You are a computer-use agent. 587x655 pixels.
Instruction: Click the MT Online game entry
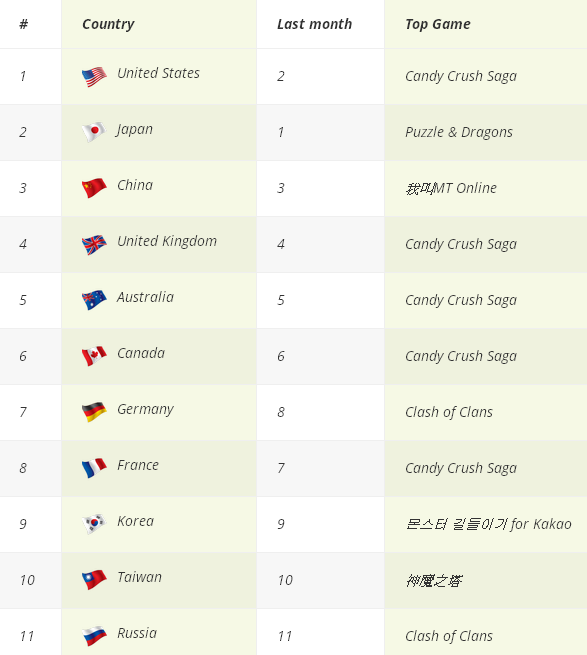tap(451, 188)
